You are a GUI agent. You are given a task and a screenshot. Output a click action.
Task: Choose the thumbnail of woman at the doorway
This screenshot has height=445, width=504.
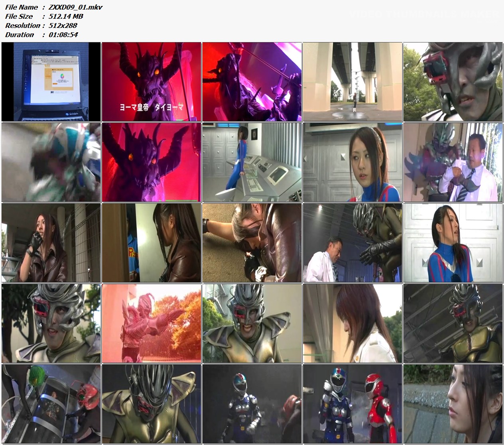152,243
